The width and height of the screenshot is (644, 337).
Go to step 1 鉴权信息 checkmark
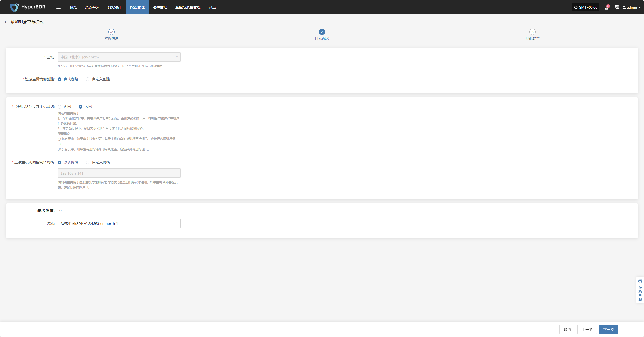click(x=112, y=32)
